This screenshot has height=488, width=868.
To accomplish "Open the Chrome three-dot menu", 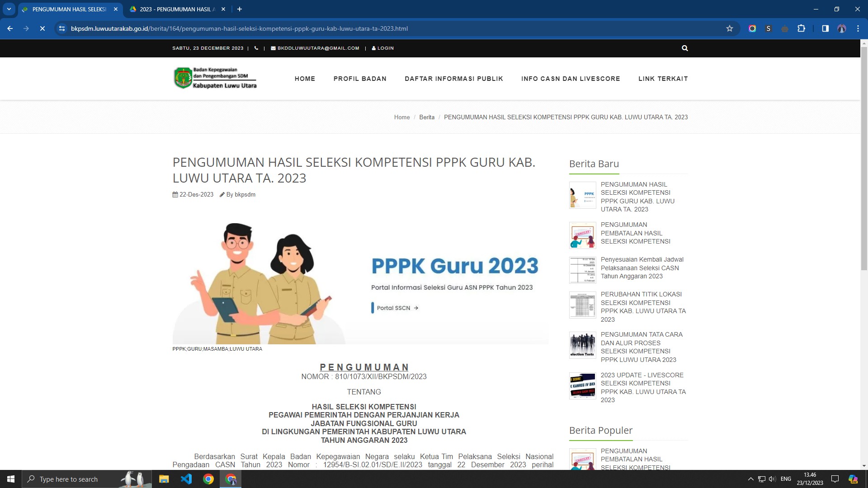I will click(858, 28).
